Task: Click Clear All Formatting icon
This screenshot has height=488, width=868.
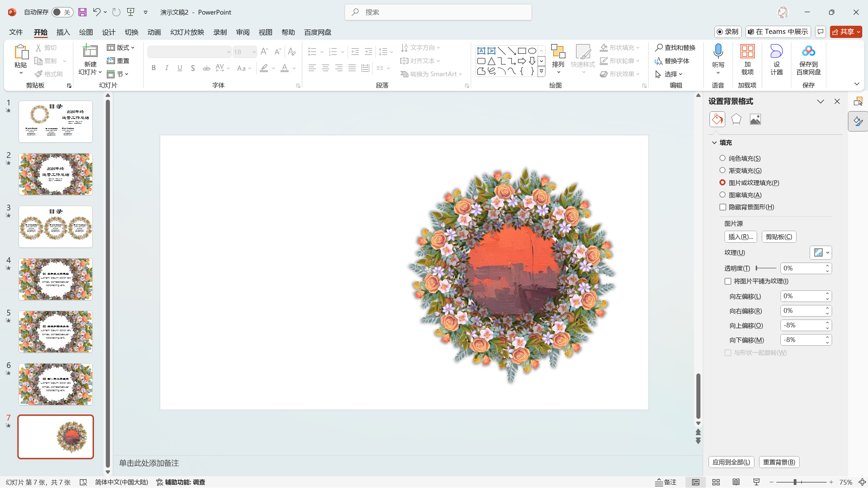Action: click(292, 52)
